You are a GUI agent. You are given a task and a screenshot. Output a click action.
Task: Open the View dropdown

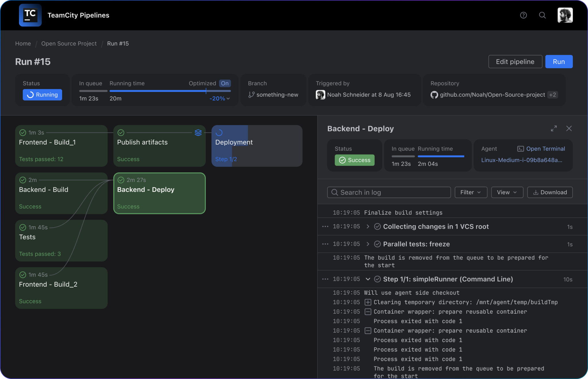[507, 192]
